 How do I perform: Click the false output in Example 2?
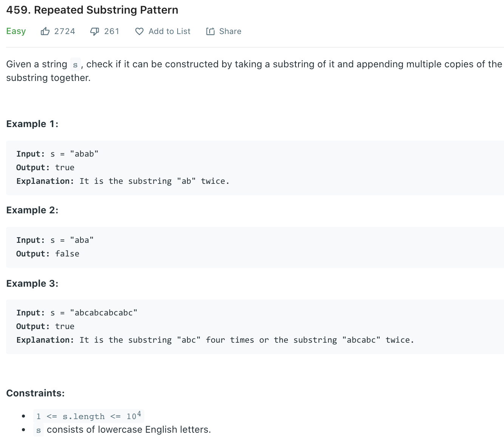[67, 254]
